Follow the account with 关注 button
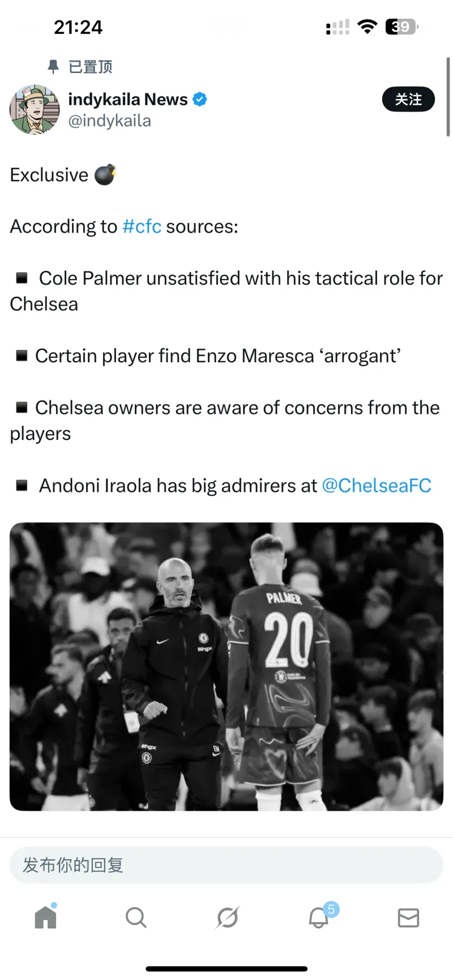 pyautogui.click(x=408, y=100)
